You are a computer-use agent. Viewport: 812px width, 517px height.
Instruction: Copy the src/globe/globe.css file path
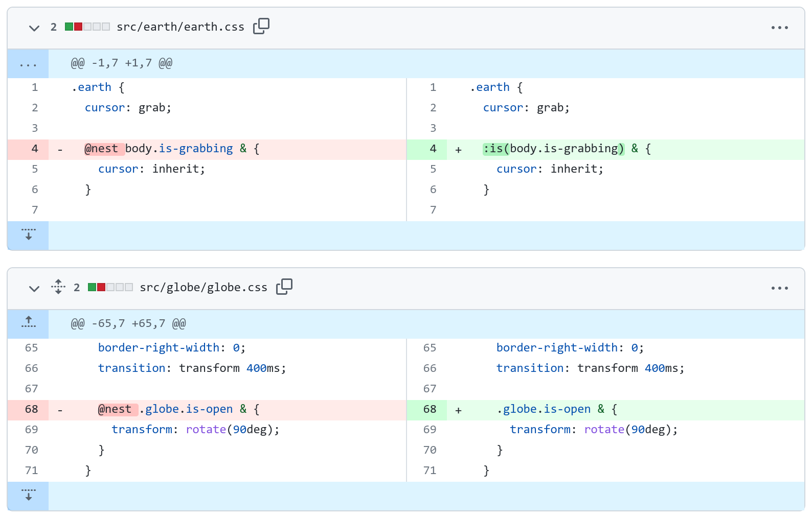284,287
